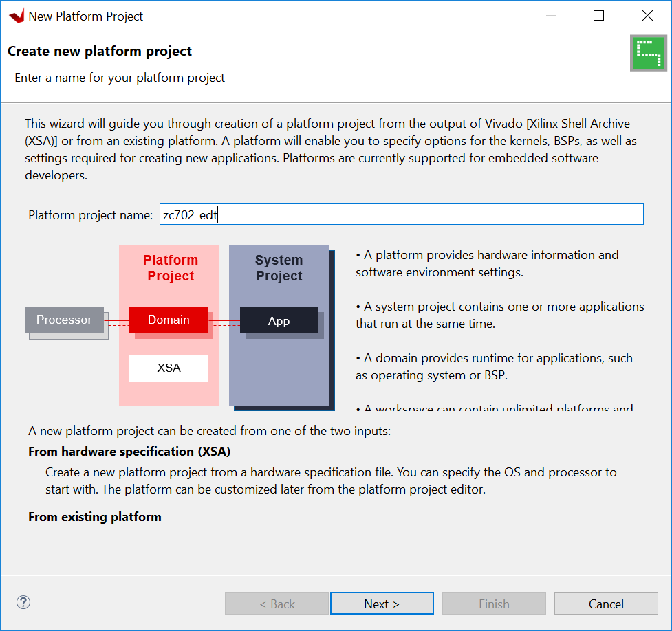The height and width of the screenshot is (631, 672).
Task: Open help via the question mark icon
Action: 23,603
